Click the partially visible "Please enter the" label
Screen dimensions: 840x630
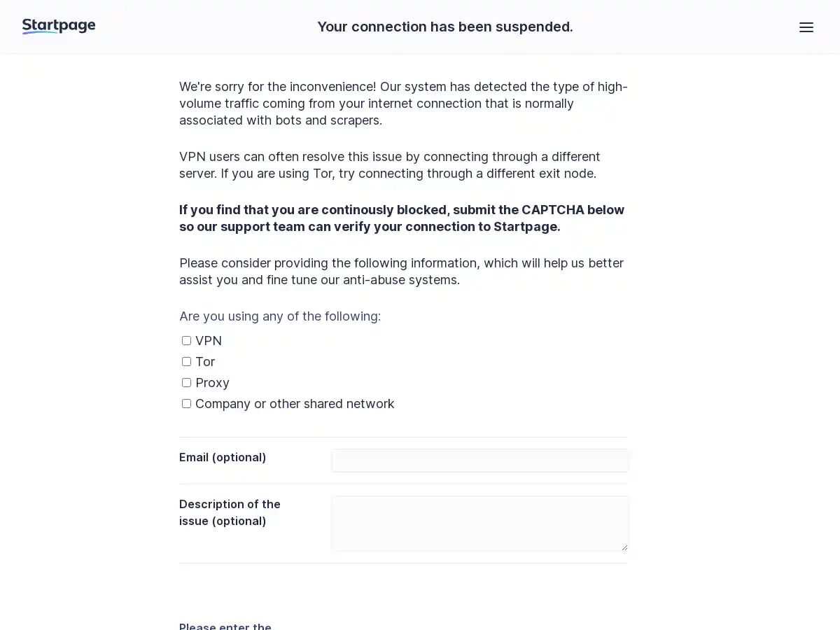[225, 626]
